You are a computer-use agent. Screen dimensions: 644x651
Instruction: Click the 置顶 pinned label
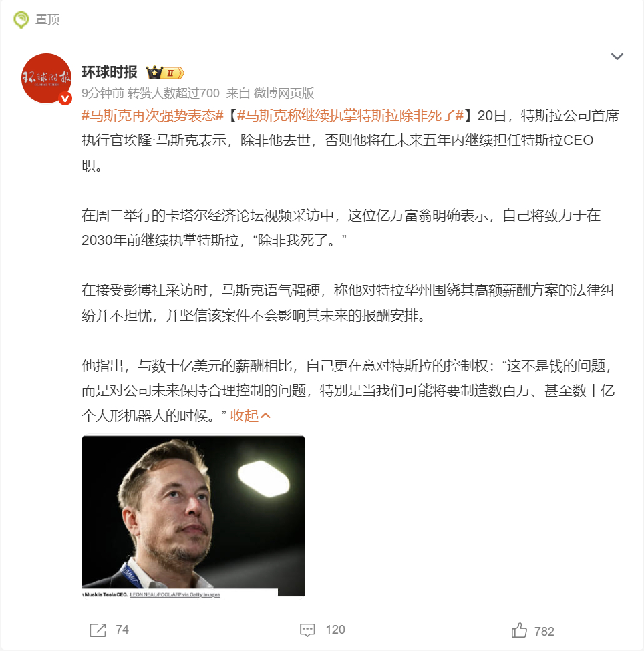tap(47, 19)
